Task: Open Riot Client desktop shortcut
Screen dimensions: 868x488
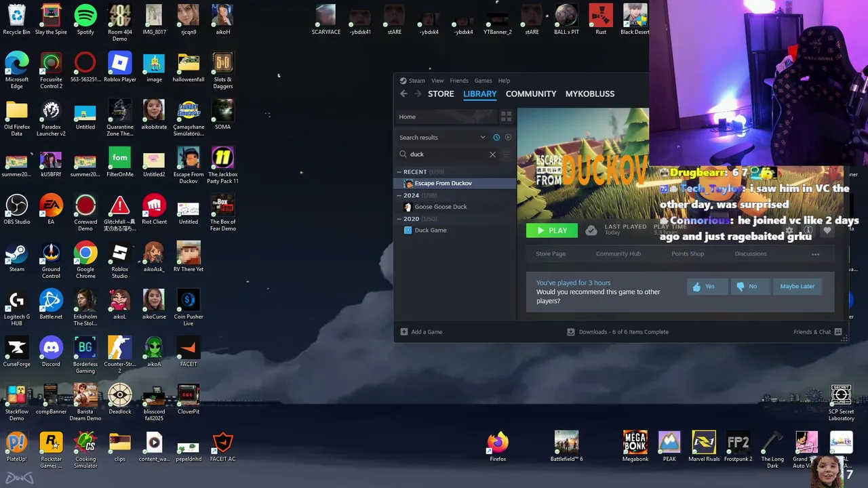Action: [x=155, y=209]
